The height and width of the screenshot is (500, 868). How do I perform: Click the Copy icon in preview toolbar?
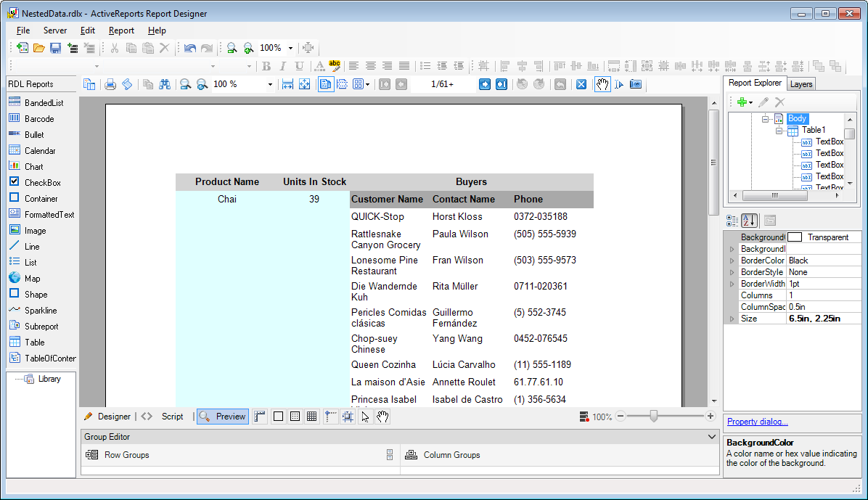click(x=148, y=84)
